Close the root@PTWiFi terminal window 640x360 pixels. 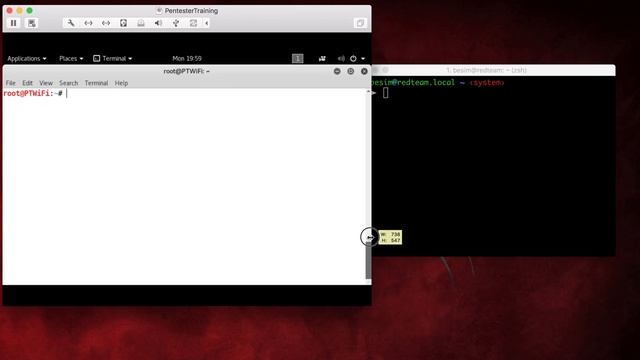click(x=364, y=71)
